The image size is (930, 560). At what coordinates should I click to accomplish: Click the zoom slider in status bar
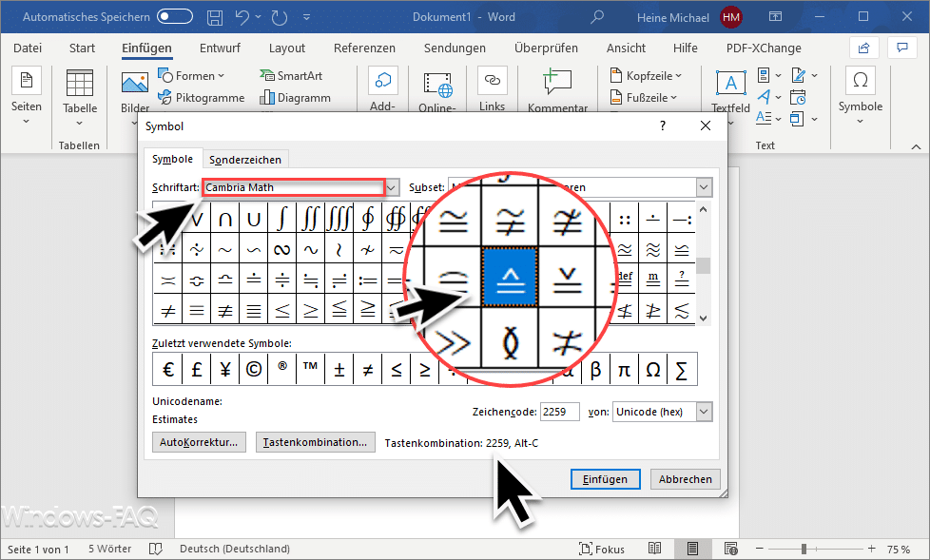pyautogui.click(x=815, y=549)
